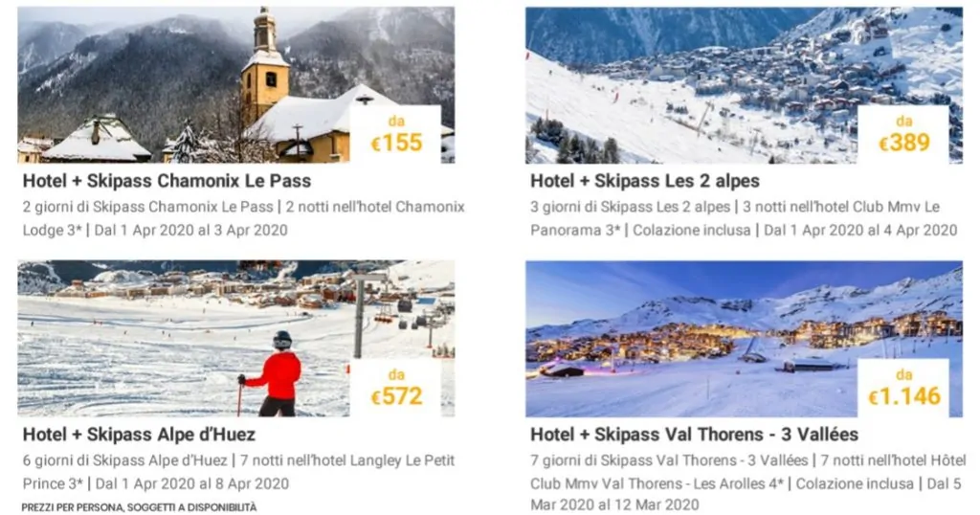The height and width of the screenshot is (515, 980).
Task: Click the 'Prezzi per persona' disclaimer note
Action: pos(139,507)
